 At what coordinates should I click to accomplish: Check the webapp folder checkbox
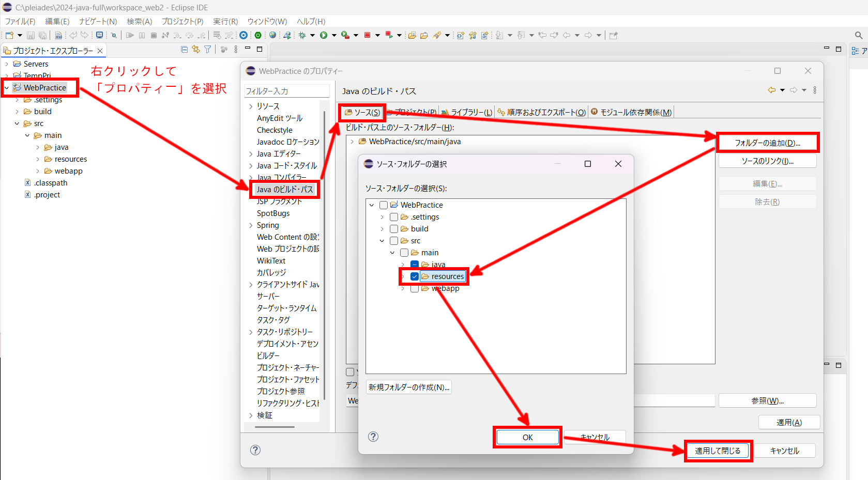414,288
